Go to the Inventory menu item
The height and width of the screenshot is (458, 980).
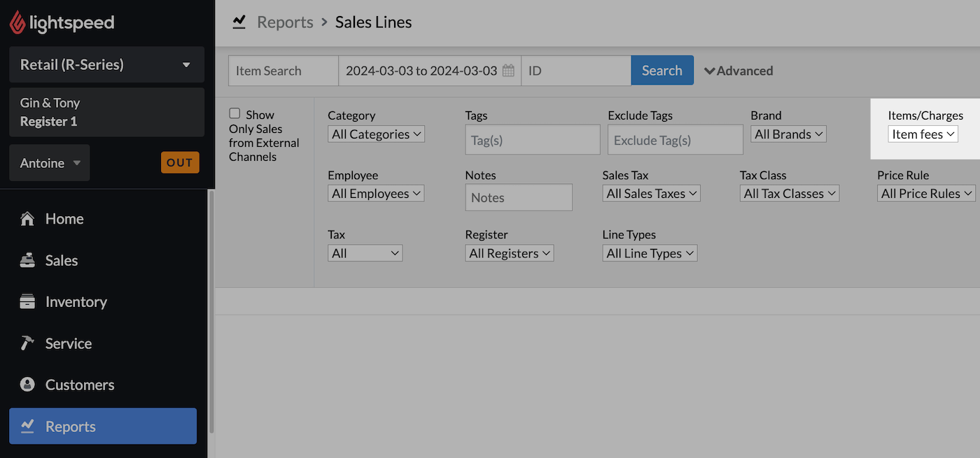[x=76, y=302]
